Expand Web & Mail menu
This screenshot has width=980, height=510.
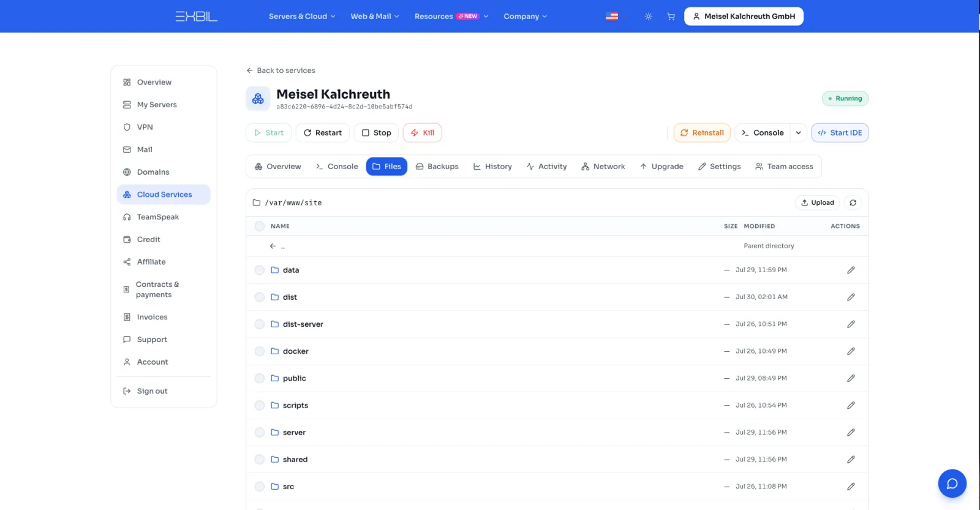(375, 17)
